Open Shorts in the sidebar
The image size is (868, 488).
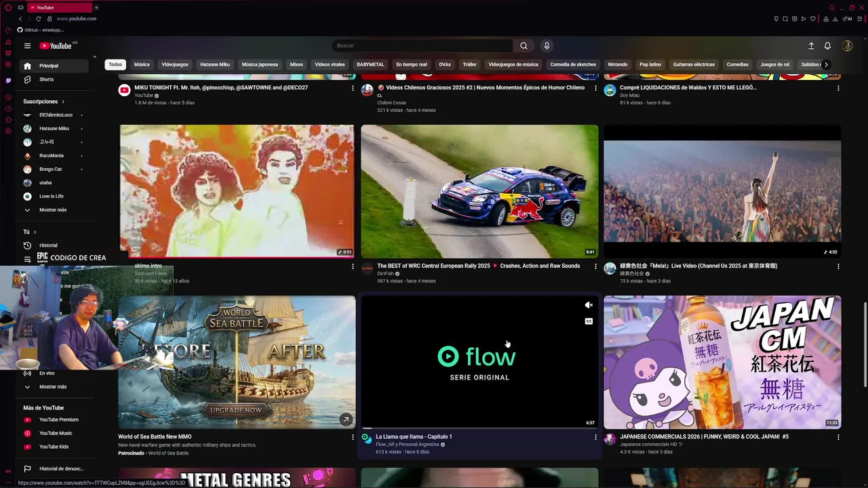click(54, 79)
